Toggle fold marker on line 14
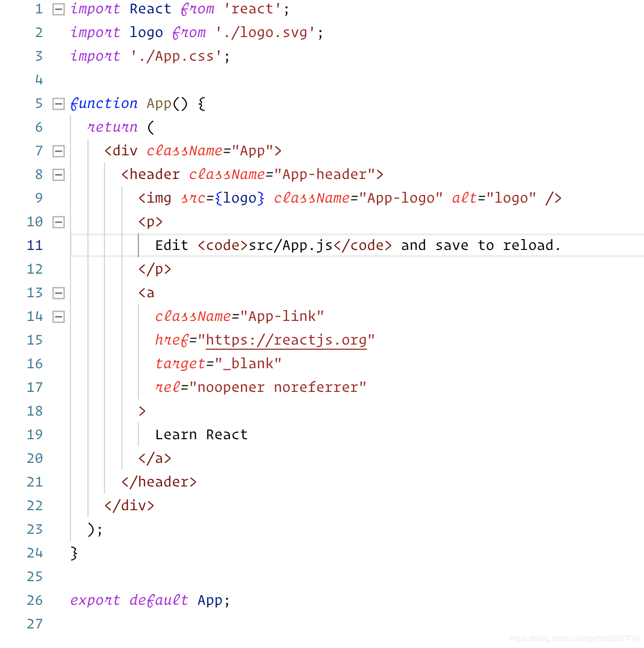Image resolution: width=644 pixels, height=648 pixels. (59, 317)
